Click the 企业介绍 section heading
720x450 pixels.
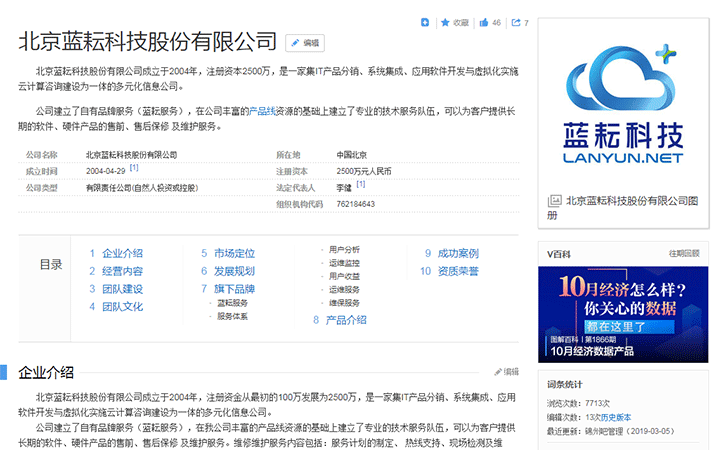coord(46,372)
